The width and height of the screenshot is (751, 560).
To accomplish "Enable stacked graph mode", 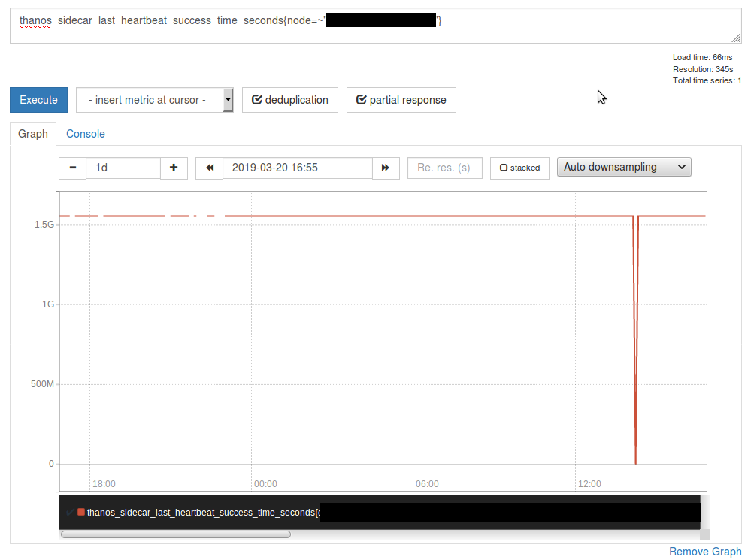I will click(519, 168).
